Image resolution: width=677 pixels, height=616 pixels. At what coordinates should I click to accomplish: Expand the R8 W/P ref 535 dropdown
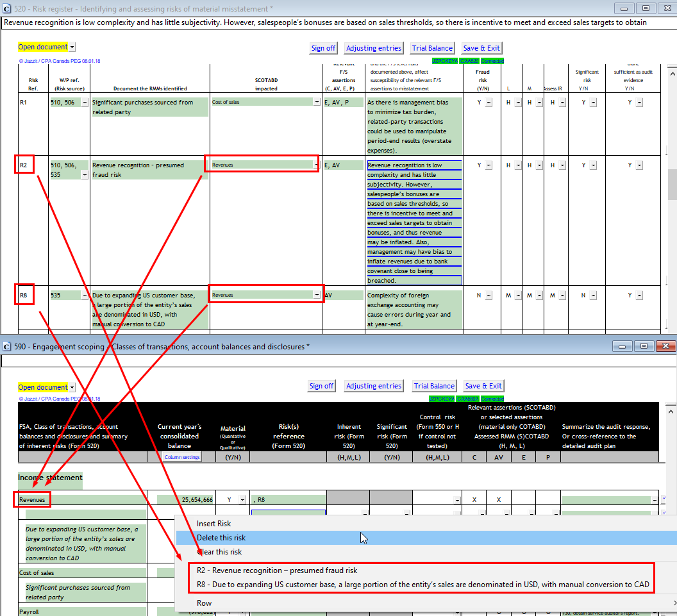(85, 296)
